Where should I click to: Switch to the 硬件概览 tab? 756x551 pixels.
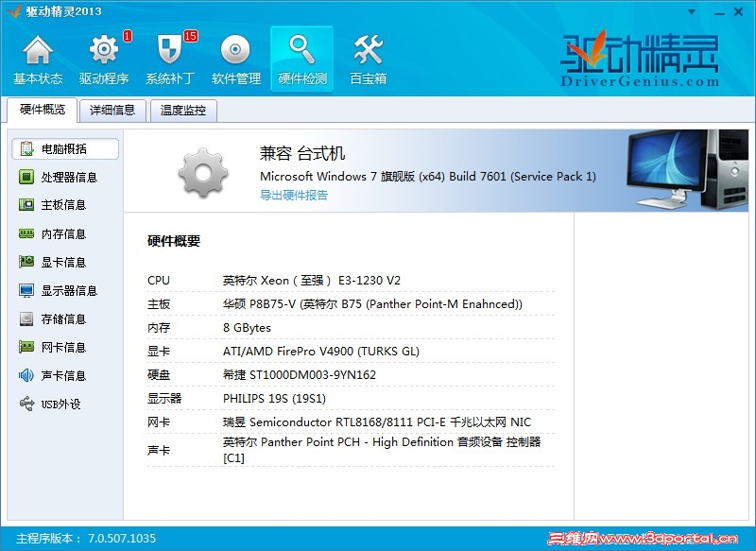pos(41,110)
